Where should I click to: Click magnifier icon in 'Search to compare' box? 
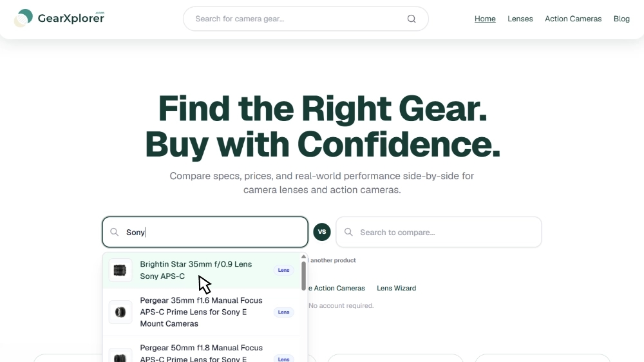point(348,232)
